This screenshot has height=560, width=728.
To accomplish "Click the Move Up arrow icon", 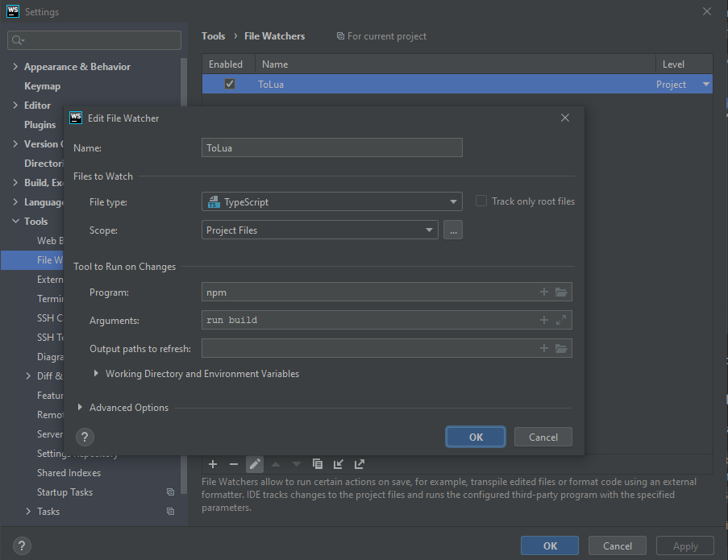I will point(276,464).
